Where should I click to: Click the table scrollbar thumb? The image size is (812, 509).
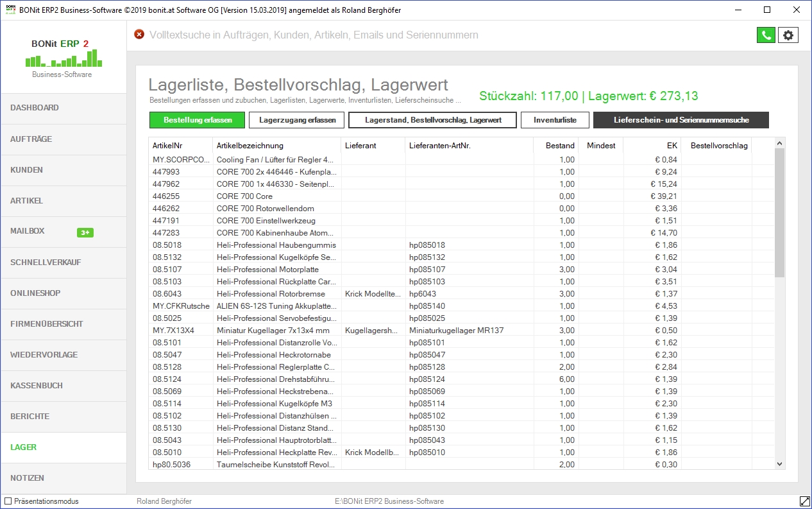[779, 213]
